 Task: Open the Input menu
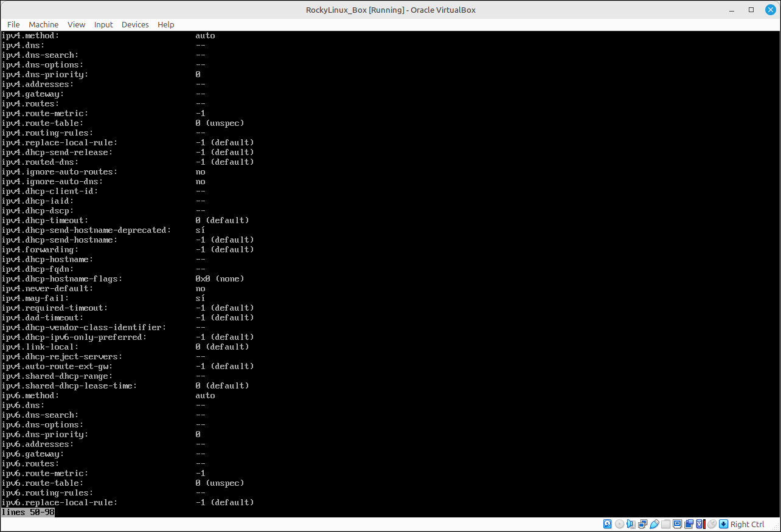(x=103, y=24)
